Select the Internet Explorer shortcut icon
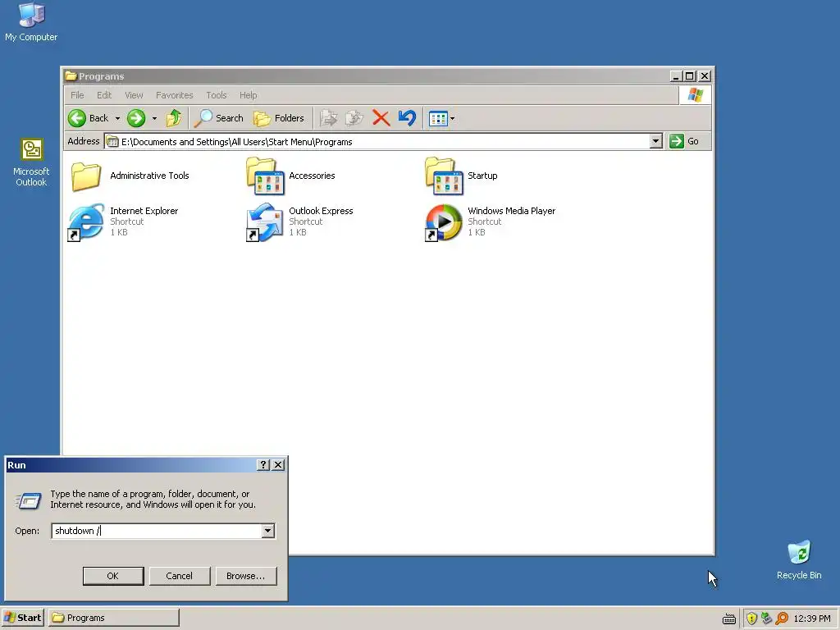 pos(86,221)
